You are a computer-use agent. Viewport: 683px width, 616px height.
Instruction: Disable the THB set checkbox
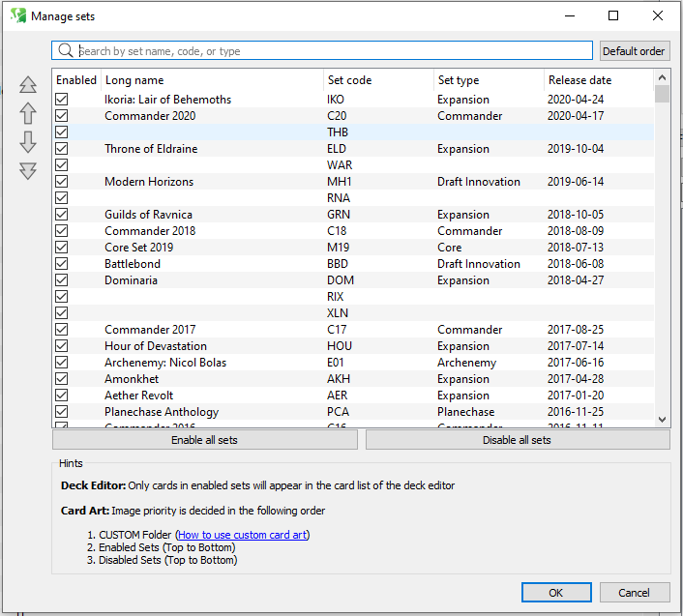coord(61,132)
